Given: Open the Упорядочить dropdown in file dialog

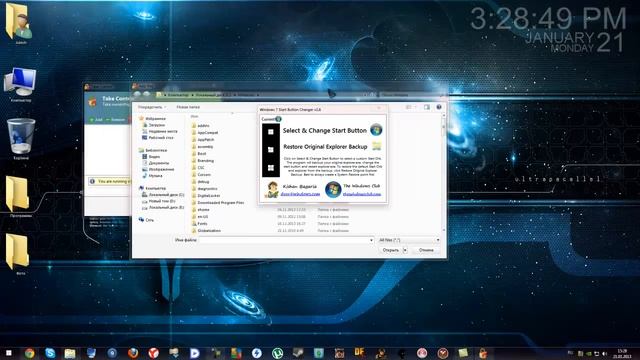Looking at the screenshot, I should (152, 107).
